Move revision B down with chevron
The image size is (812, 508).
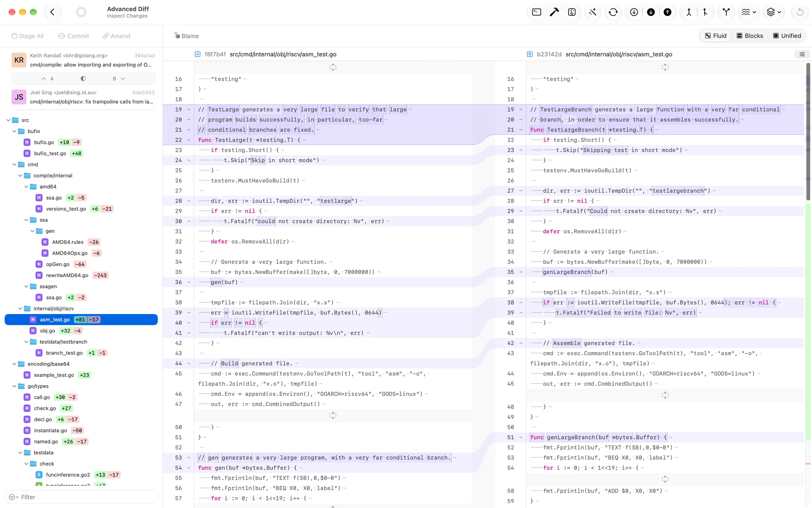click(x=123, y=79)
